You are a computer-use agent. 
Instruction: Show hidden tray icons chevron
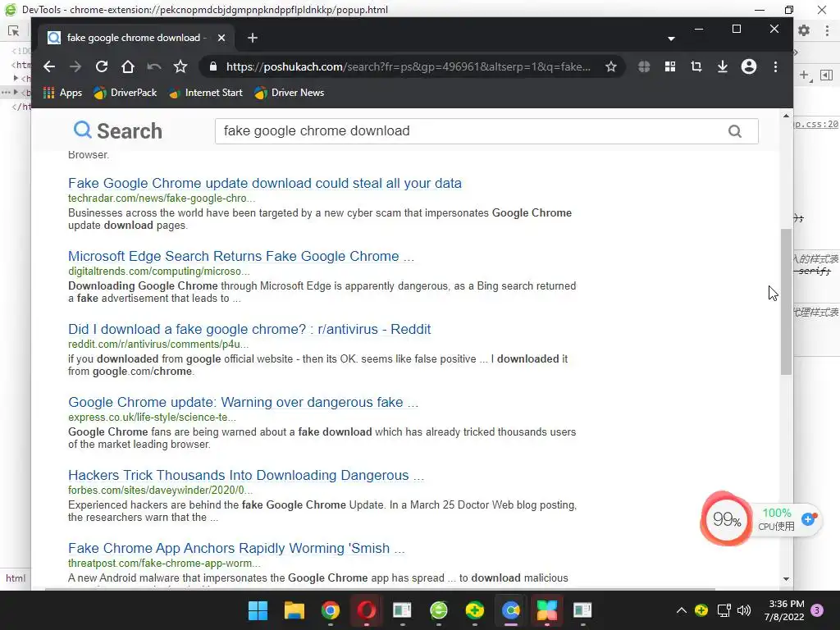(x=682, y=610)
